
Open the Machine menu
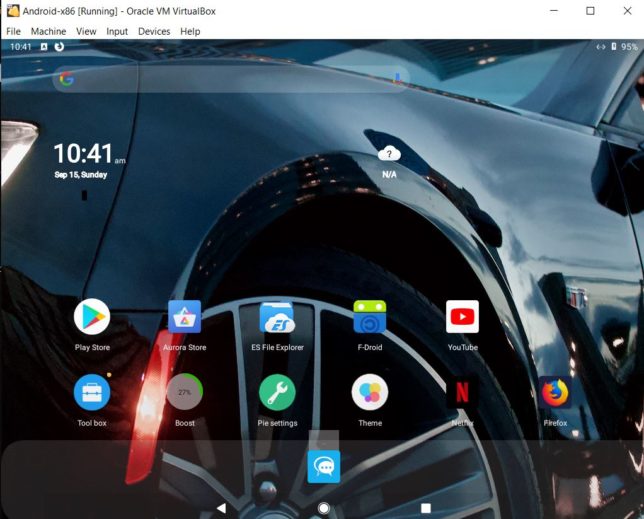point(48,31)
